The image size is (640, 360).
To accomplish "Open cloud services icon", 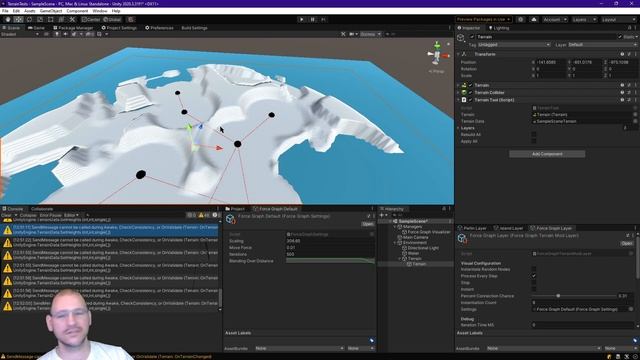I will click(x=533, y=19).
